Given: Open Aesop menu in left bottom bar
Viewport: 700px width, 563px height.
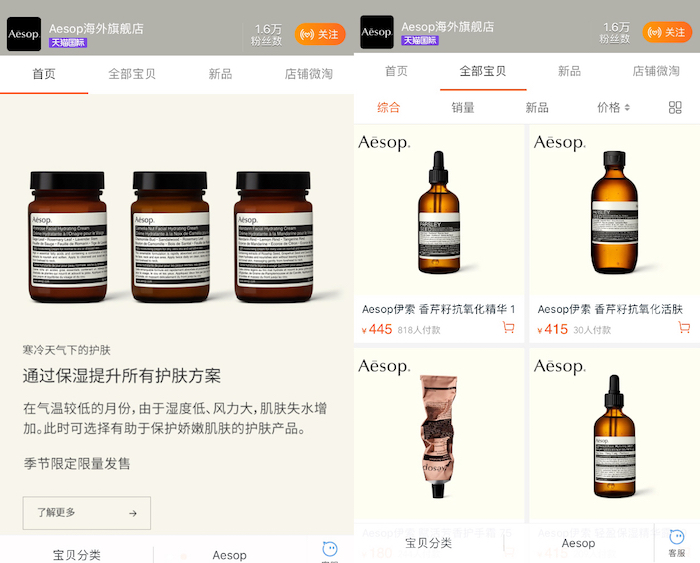Looking at the screenshot, I should (229, 555).
